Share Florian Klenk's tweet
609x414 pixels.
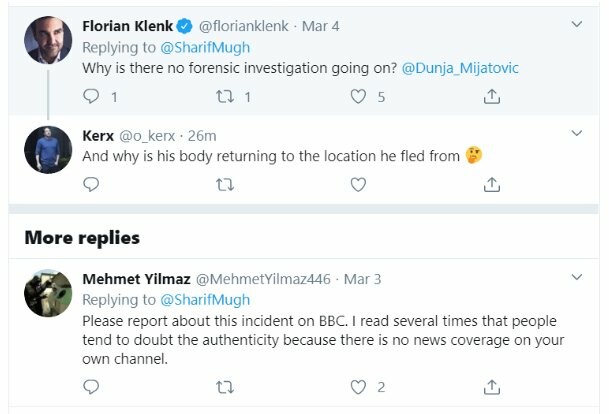point(492,96)
